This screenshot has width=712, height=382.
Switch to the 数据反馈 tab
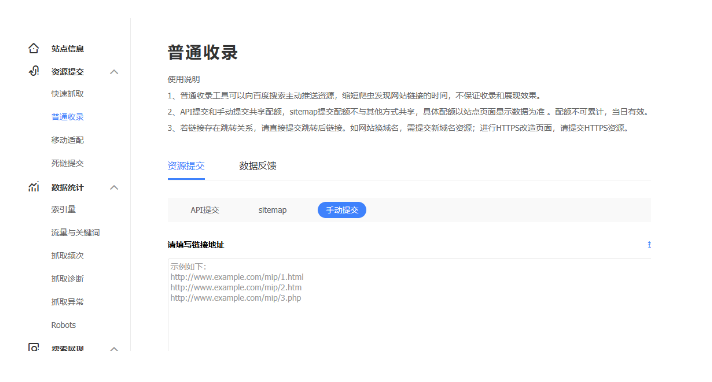pos(257,166)
